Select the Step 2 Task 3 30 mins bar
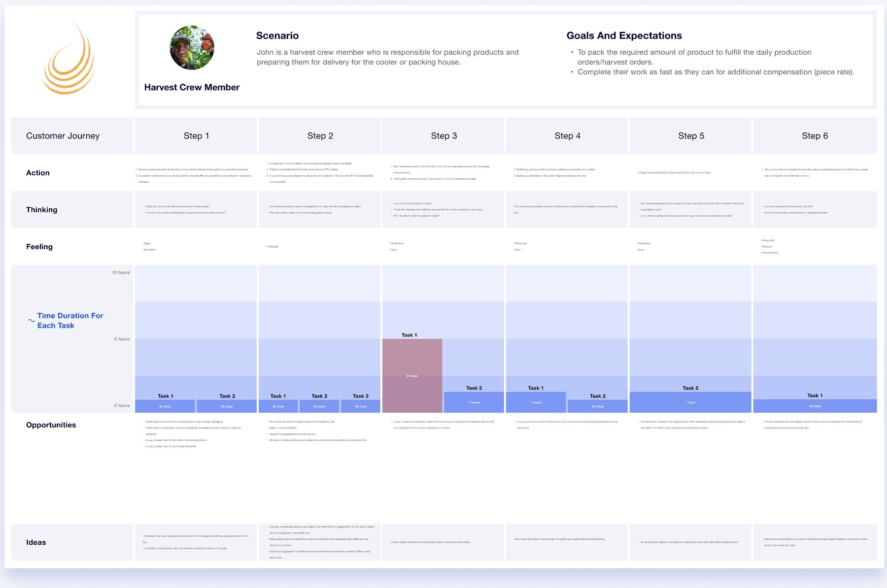The width and height of the screenshot is (887, 588). (361, 406)
